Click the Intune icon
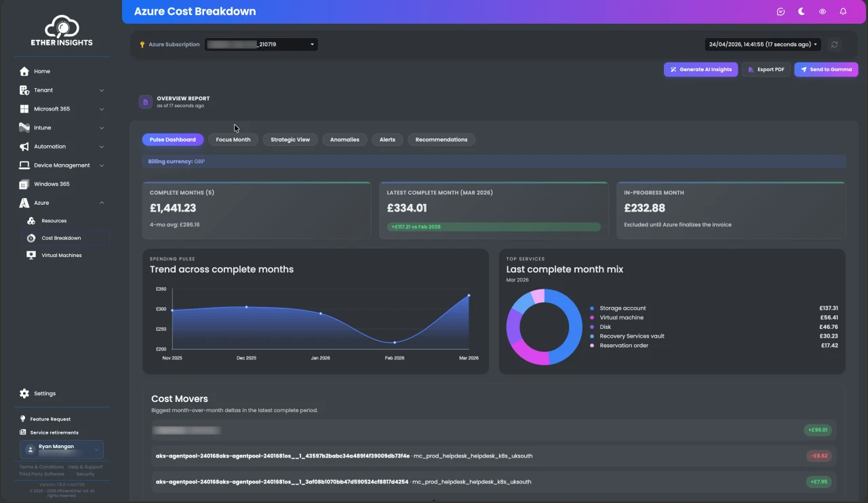Viewport: 868px width, 503px height. [24, 127]
